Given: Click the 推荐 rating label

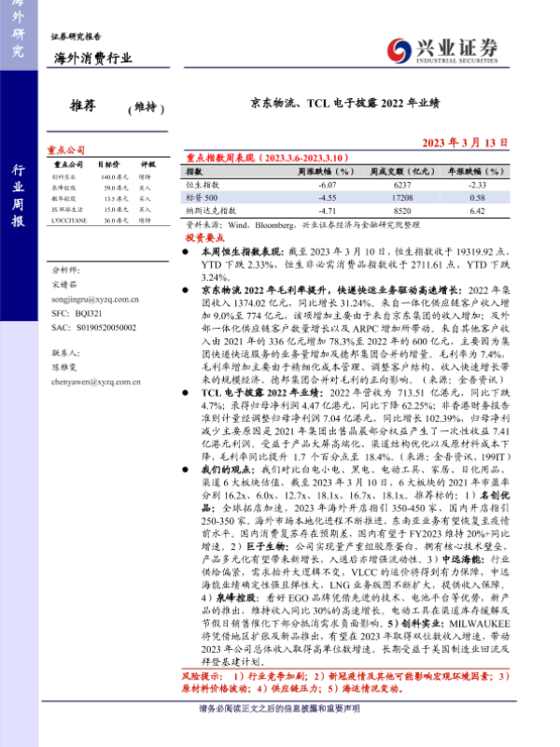Looking at the screenshot, I should [84, 106].
